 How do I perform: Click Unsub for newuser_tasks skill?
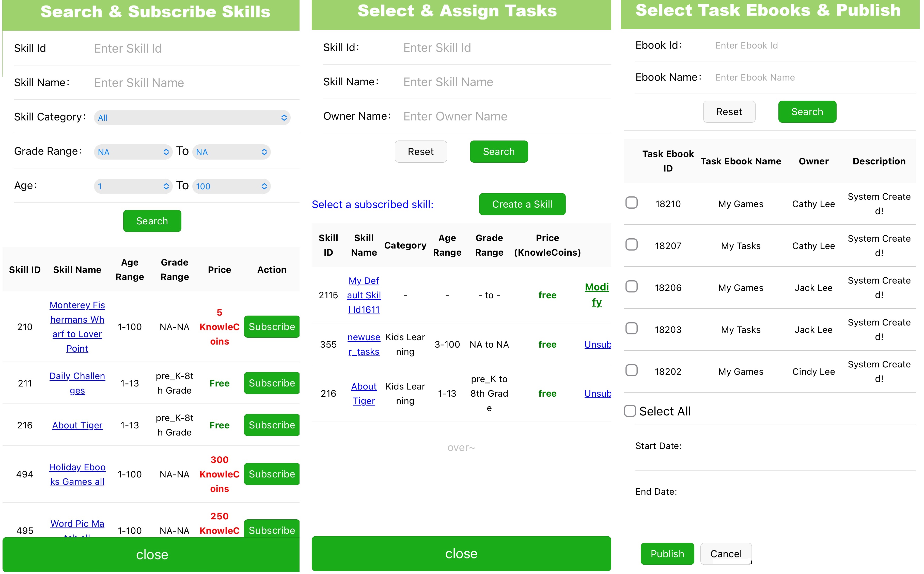click(x=597, y=345)
